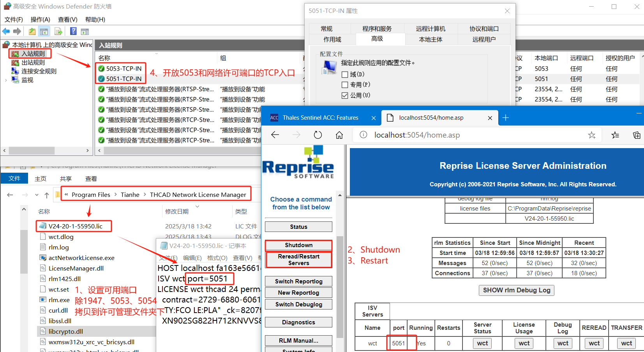
Task: Open Help via the blue question mark icon
Action: click(73, 31)
